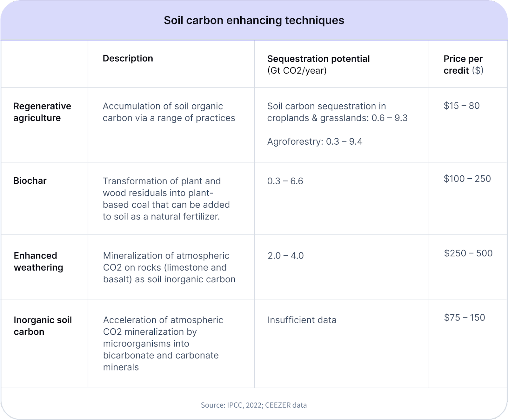Click the inorganic soil carbon description text
This screenshot has height=420, width=508.
pos(163,344)
